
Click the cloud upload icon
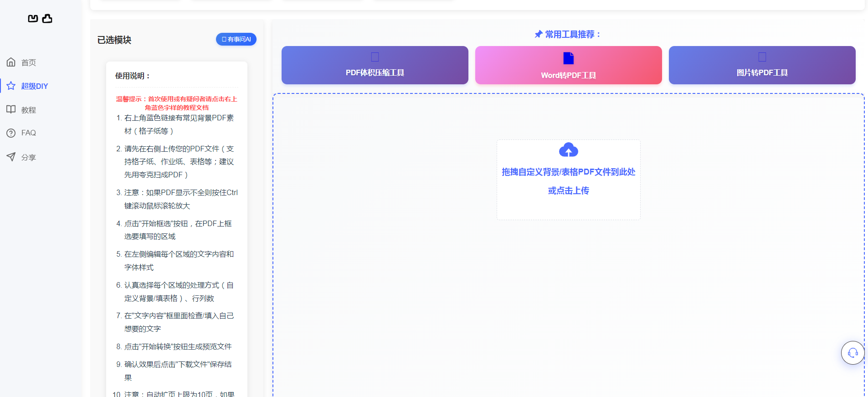pyautogui.click(x=569, y=150)
